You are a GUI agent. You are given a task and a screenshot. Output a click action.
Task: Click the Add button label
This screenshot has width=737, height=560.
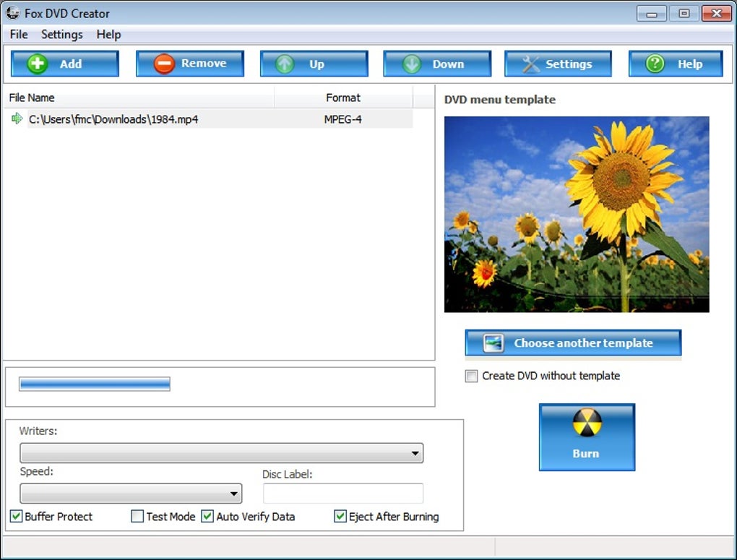click(x=71, y=64)
